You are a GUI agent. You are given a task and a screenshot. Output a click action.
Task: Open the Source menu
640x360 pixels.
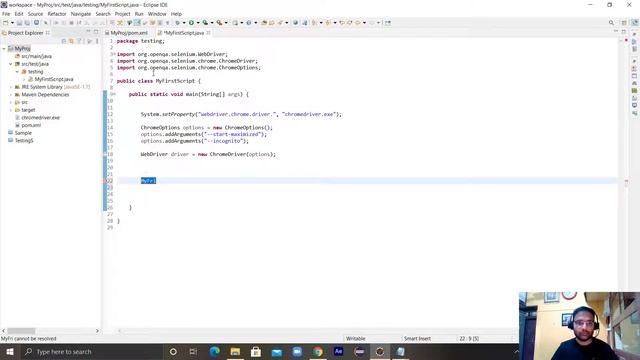(36, 14)
